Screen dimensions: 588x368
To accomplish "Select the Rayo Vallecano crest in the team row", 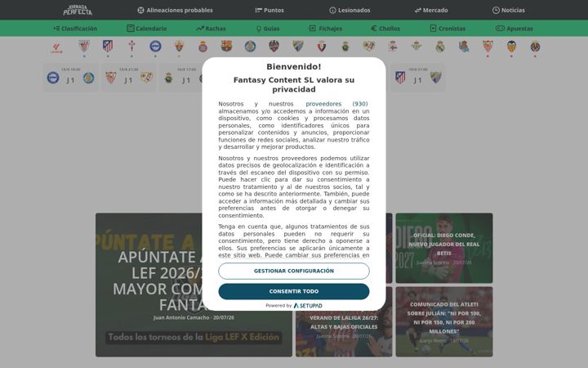I will [369, 46].
